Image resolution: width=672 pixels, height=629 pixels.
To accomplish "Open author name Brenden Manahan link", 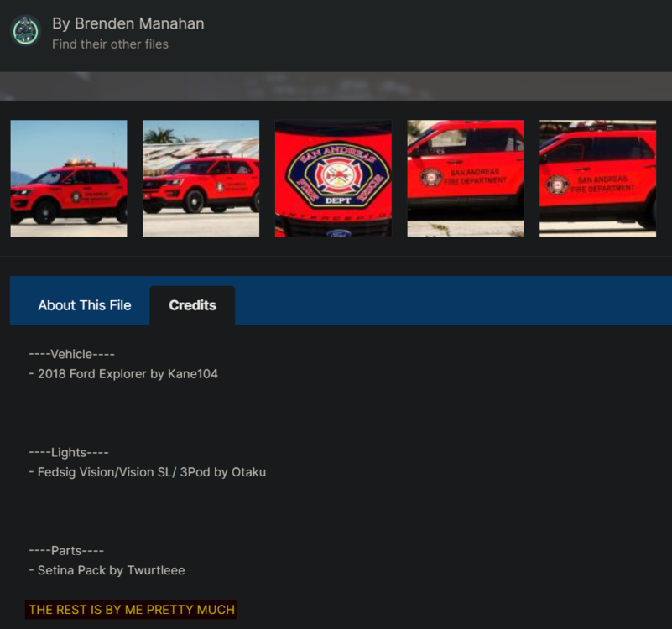I will pyautogui.click(x=139, y=23).
